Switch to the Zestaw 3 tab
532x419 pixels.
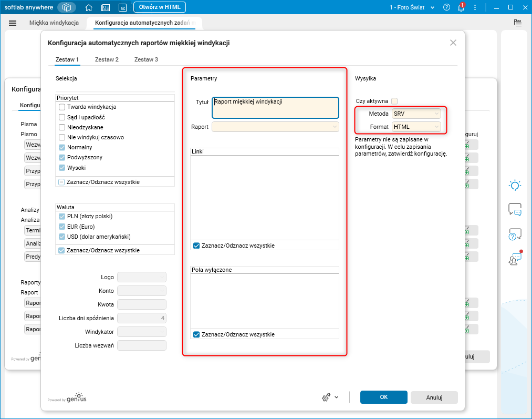pyautogui.click(x=146, y=59)
